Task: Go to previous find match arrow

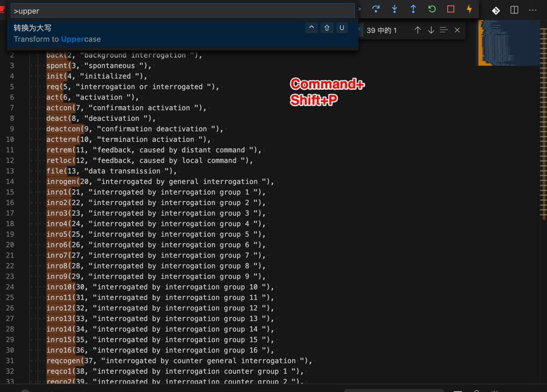Action: pyautogui.click(x=418, y=30)
